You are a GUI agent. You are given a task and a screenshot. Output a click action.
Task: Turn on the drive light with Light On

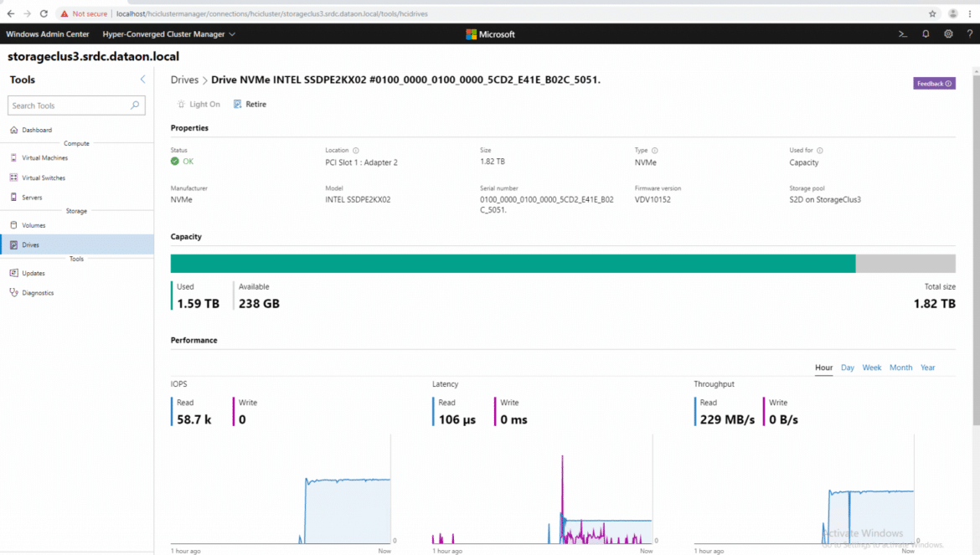(x=199, y=105)
